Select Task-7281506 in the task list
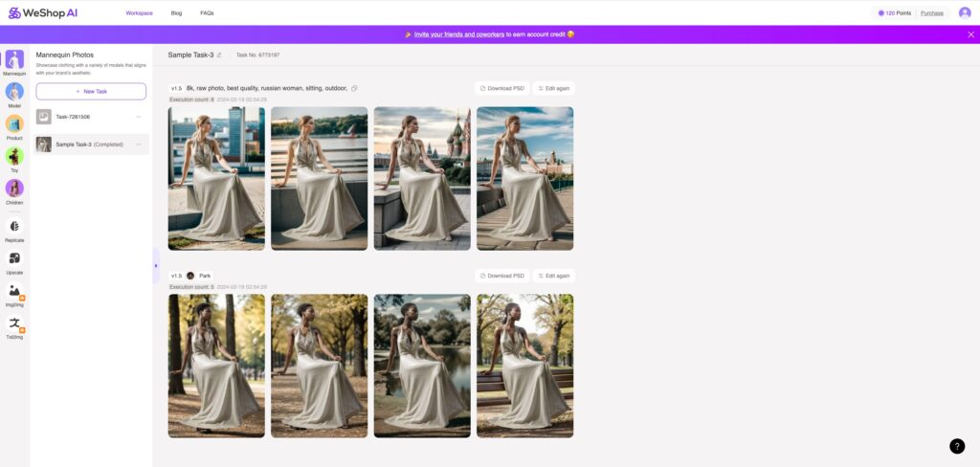 [91, 117]
